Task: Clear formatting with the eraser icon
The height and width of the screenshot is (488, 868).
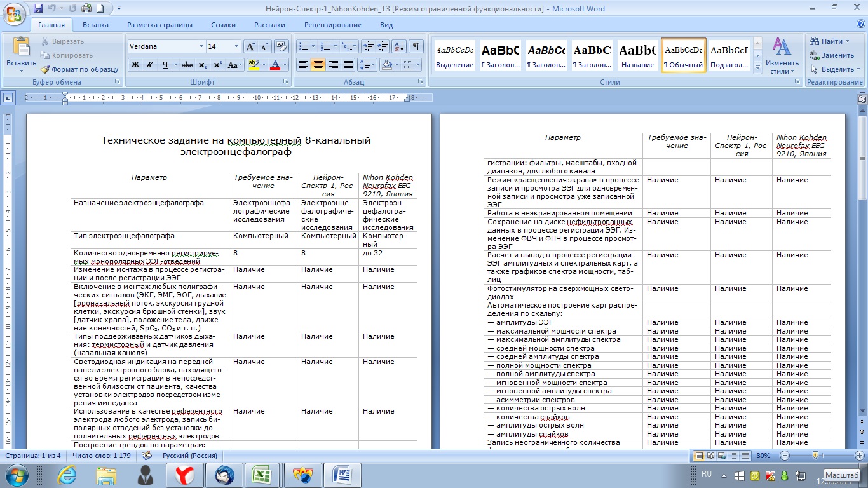Action: tap(281, 46)
